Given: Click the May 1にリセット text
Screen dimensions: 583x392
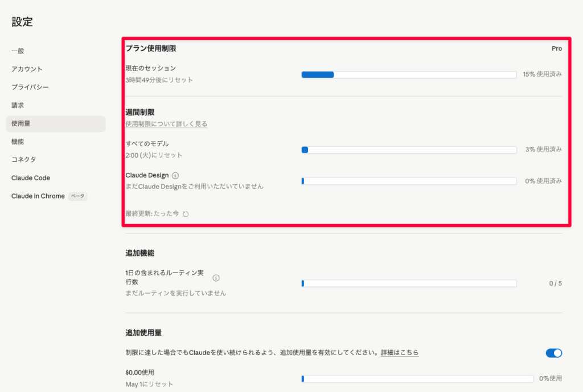Looking at the screenshot, I should click(149, 384).
